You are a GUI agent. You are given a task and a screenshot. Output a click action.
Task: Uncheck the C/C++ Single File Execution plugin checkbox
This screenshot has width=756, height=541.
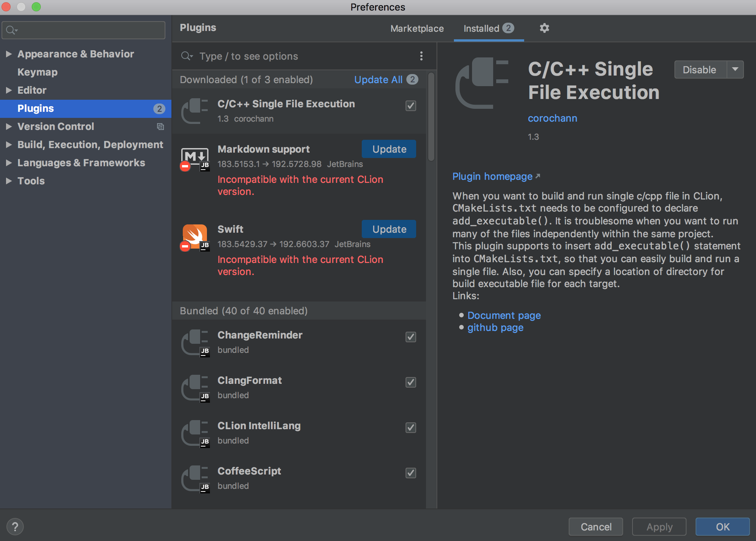411,105
